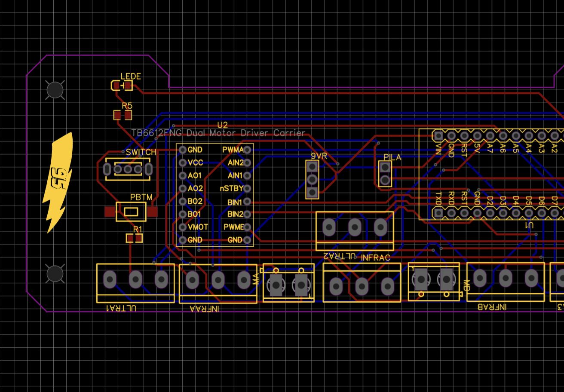The image size is (564, 392).
Task: Click the VIN pin on Arduino header
Action: 438,136
